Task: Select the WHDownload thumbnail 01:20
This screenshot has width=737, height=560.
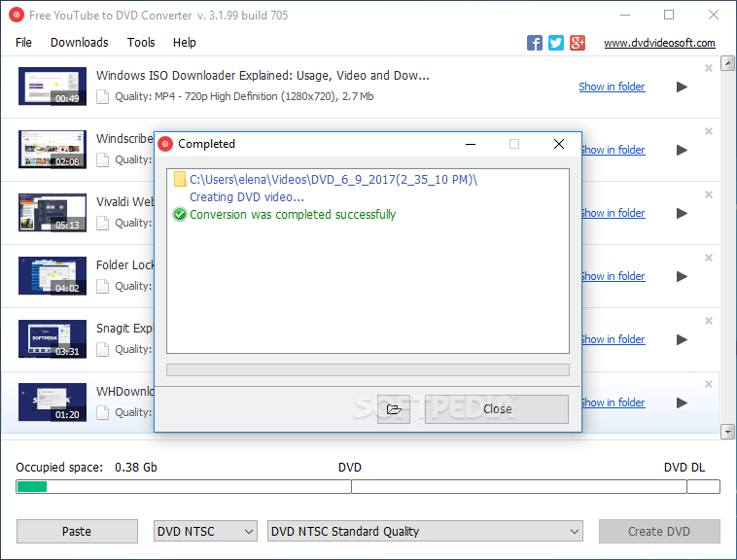Action: tap(53, 402)
